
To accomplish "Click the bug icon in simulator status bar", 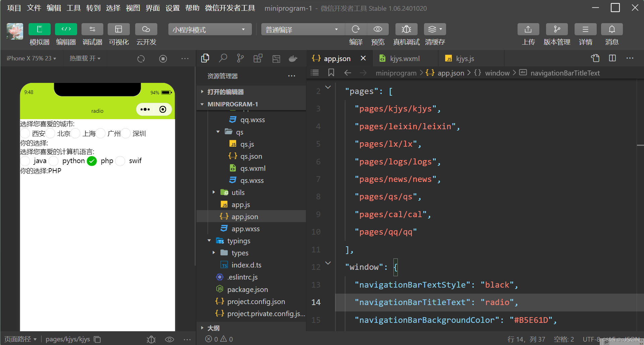I will 151,339.
